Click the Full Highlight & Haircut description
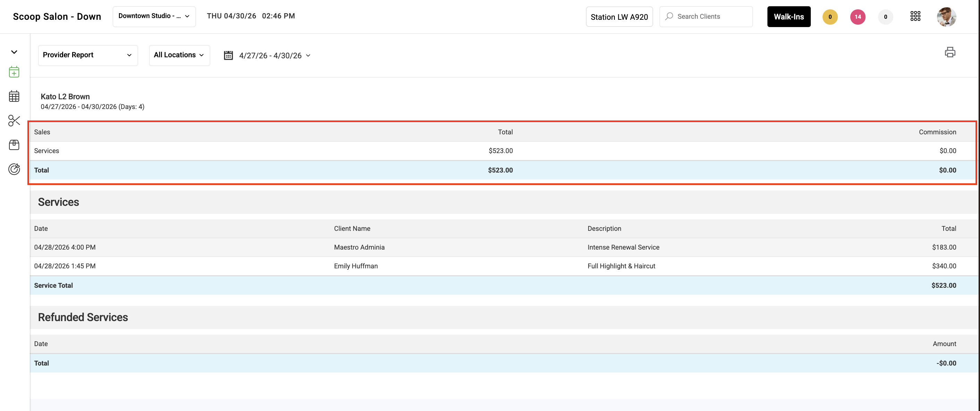Viewport: 980px width, 411px height. click(x=621, y=266)
